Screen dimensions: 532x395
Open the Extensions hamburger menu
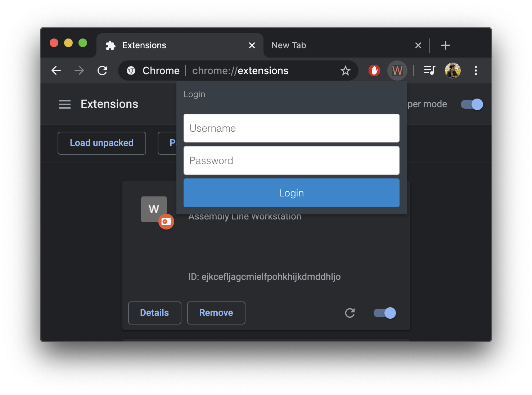65,104
